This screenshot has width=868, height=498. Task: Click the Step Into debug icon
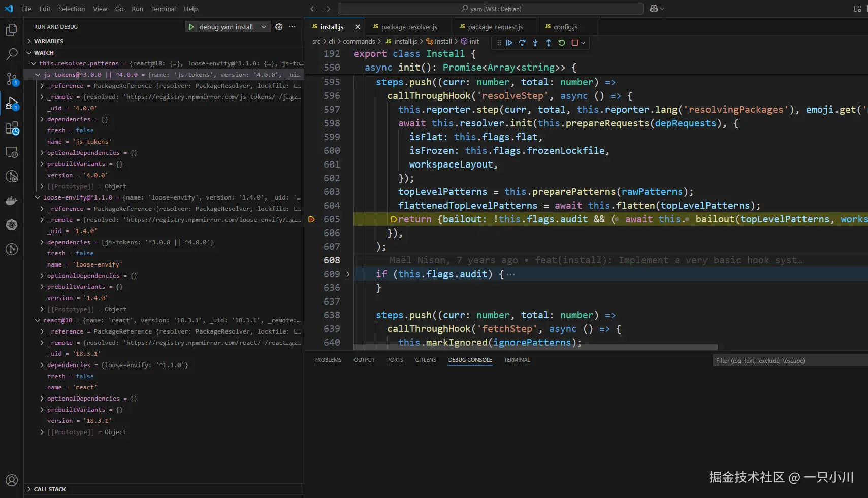coord(535,43)
